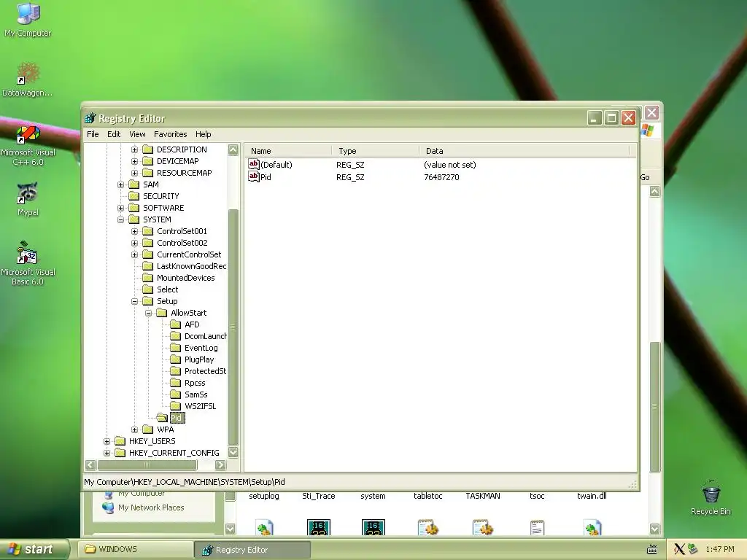Viewport: 747px width, 560px height.
Task: Launch Microsoft Visual C++ 6.0 shortcut
Action: coord(28,135)
